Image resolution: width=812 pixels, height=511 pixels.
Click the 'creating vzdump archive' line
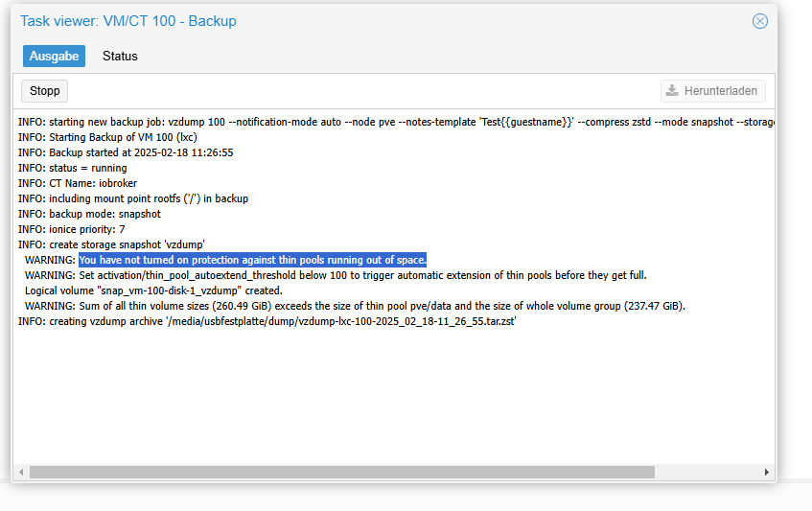point(267,321)
